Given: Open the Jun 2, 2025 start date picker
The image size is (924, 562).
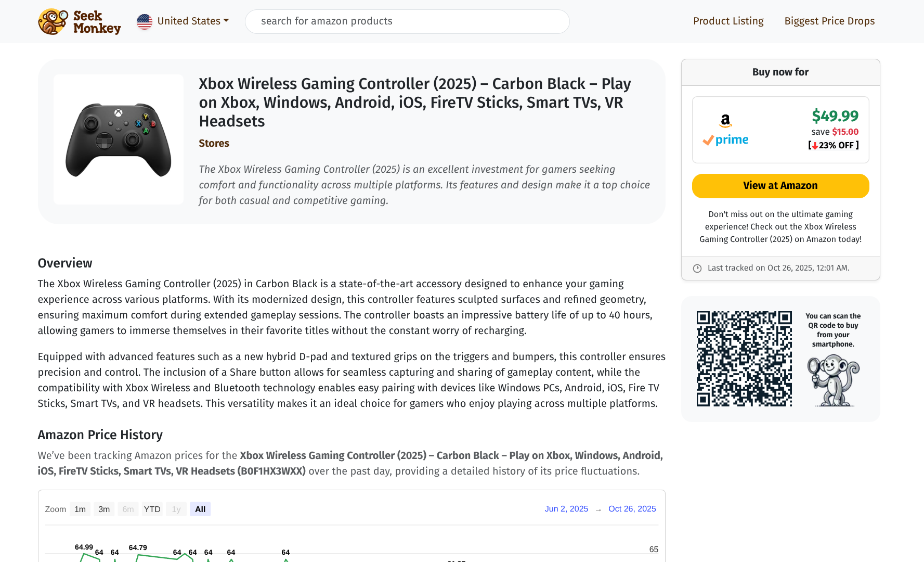Looking at the screenshot, I should tap(566, 508).
